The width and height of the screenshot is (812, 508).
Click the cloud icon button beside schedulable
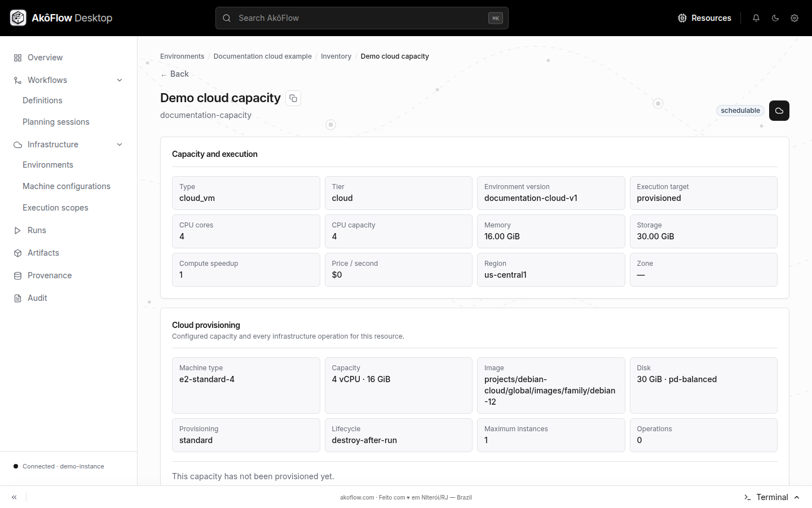tap(779, 111)
